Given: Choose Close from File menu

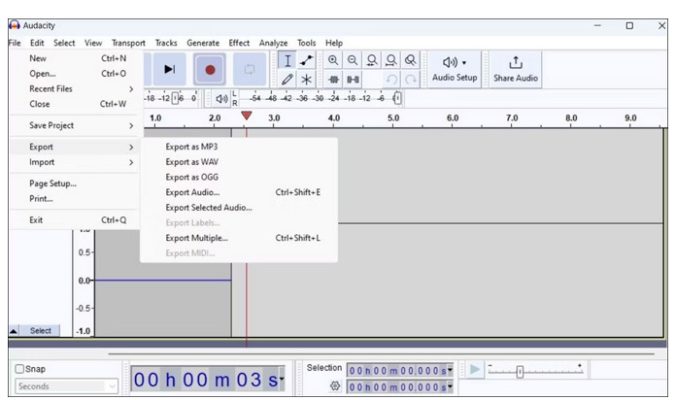Looking at the screenshot, I should (x=74, y=104).
